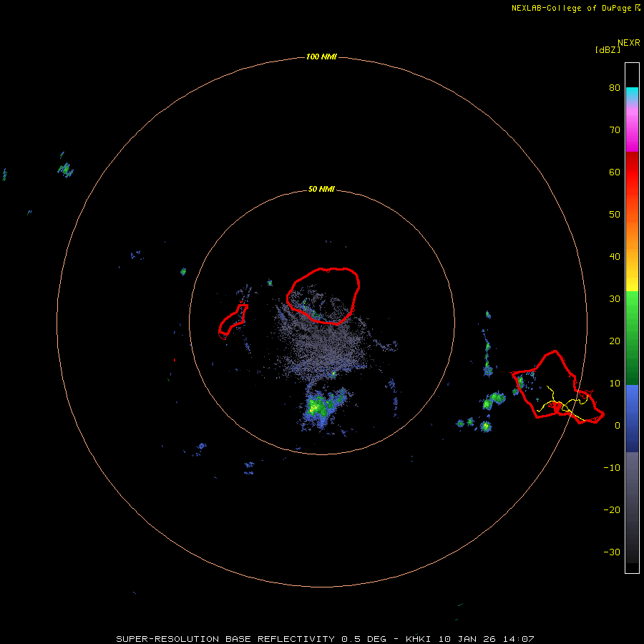The height and width of the screenshot is (644, 644).
Task: Click the 30 dBZ value on the legend
Action: (x=615, y=299)
